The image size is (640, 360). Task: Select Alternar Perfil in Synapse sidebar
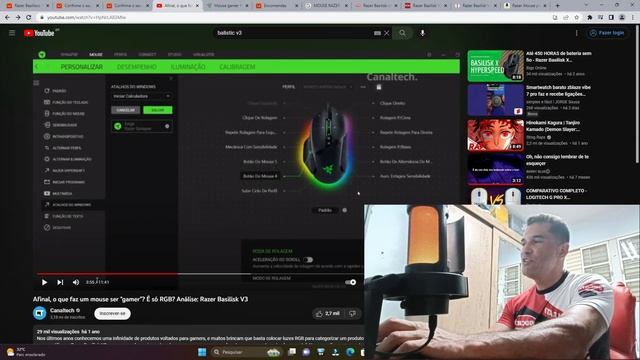click(x=62, y=148)
